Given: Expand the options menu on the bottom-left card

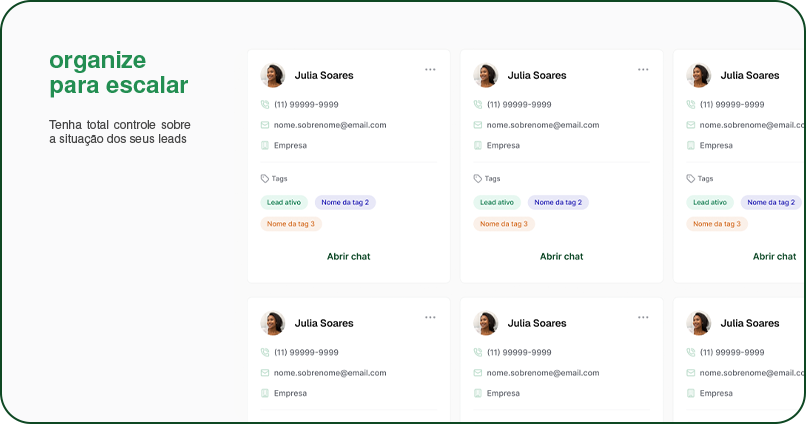Looking at the screenshot, I should 430,317.
